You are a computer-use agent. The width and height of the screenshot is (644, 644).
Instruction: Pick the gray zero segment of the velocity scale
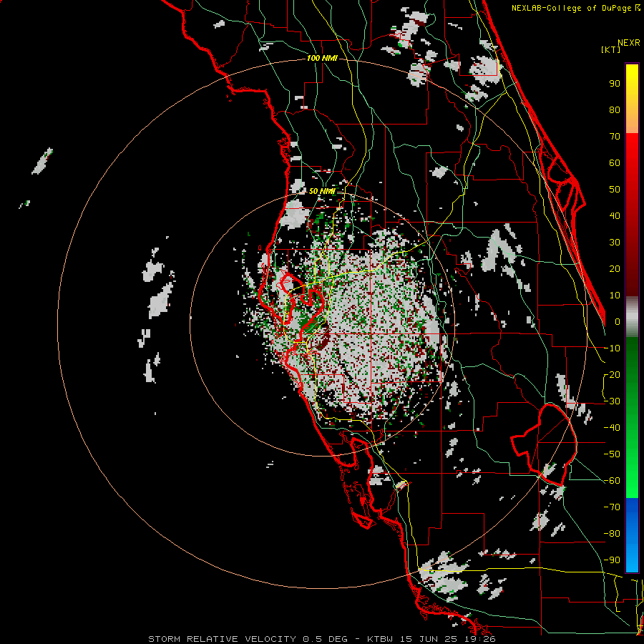click(632, 317)
